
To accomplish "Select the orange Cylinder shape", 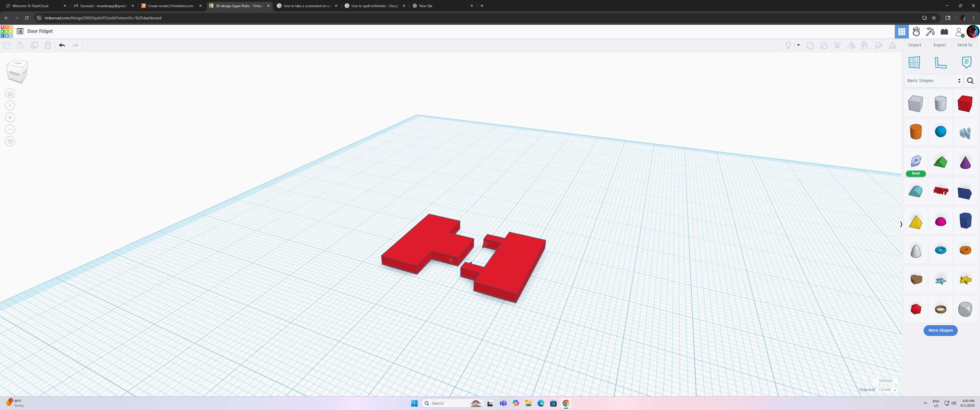I will (916, 132).
